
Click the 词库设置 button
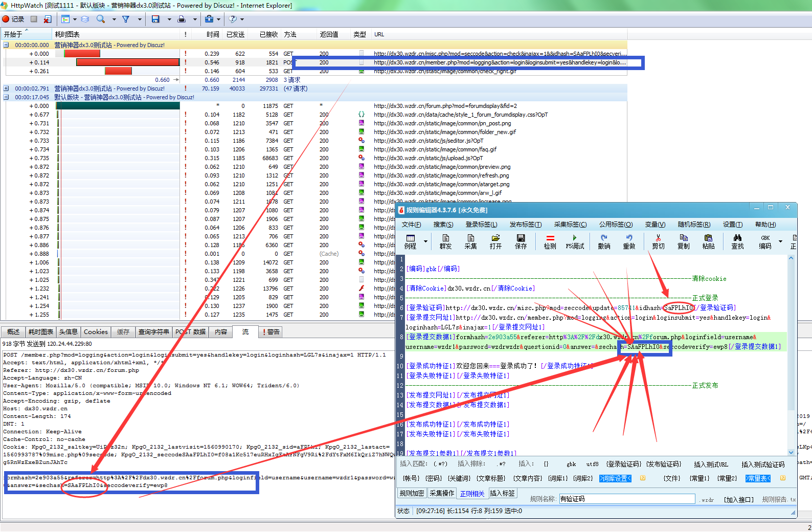[x=615, y=478]
